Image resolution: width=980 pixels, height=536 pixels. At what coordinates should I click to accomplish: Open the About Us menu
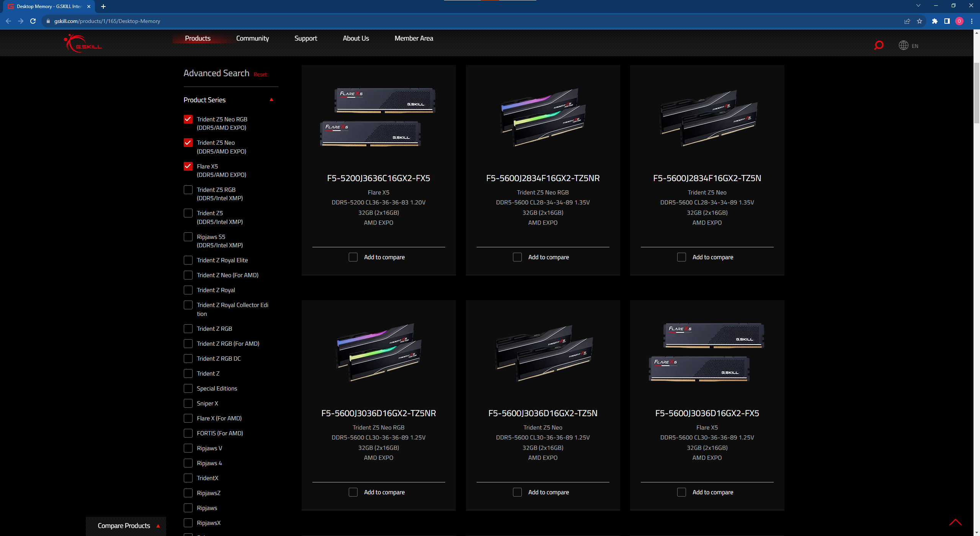(x=356, y=38)
